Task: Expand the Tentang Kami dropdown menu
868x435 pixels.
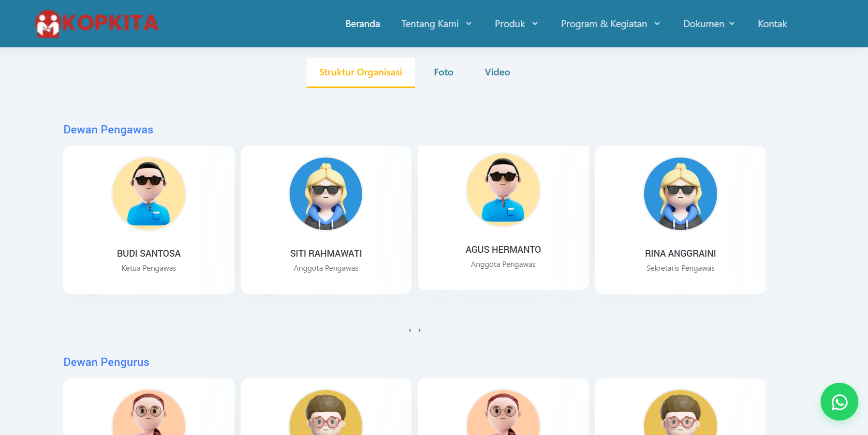Action: (436, 24)
